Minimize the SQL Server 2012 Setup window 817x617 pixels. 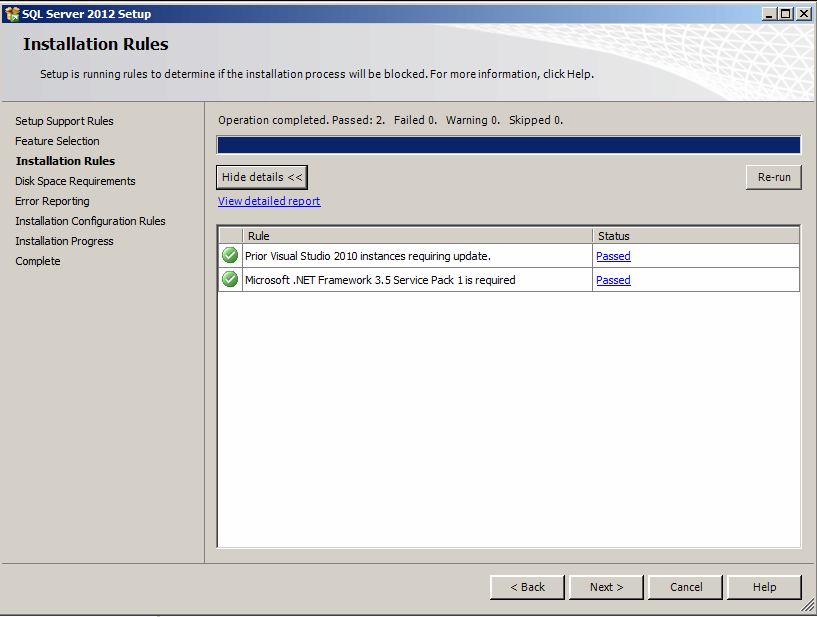pos(770,14)
